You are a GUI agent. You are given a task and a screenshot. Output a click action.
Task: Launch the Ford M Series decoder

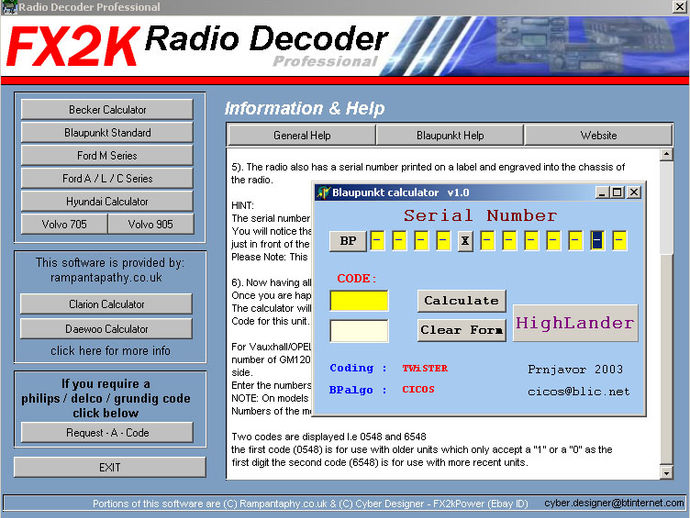click(x=107, y=155)
